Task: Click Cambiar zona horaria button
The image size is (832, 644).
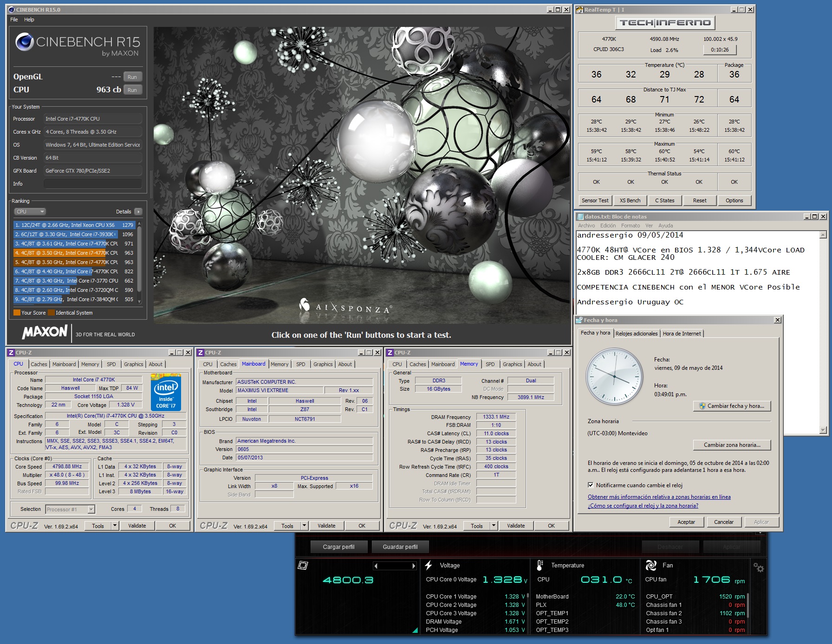Action: [732, 445]
